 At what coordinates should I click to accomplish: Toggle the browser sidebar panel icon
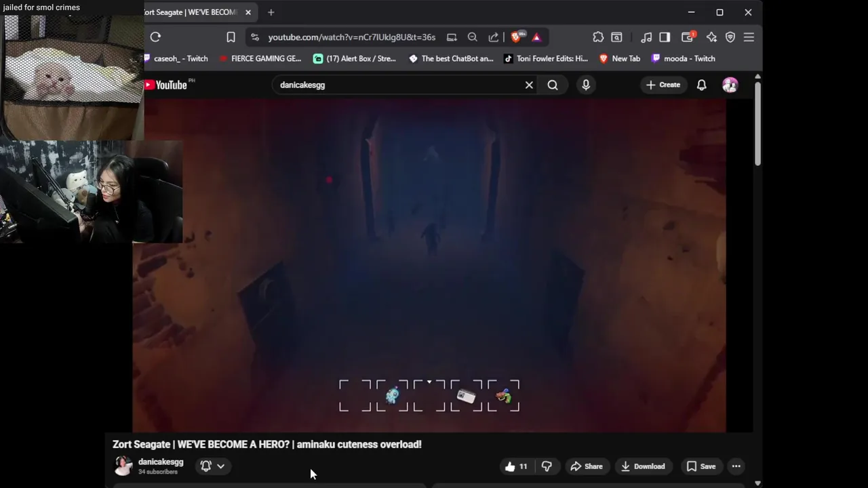pyautogui.click(x=665, y=37)
